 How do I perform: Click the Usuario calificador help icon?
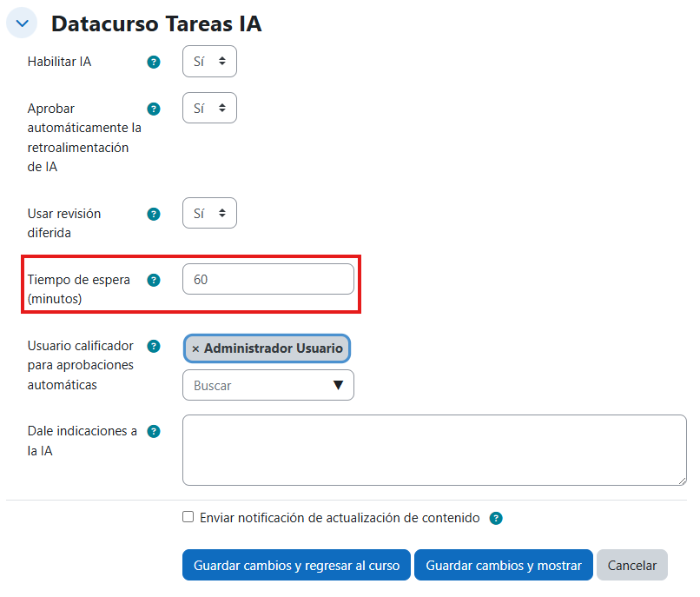coord(154,346)
